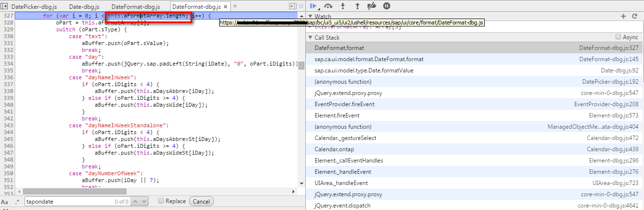Select the DateFormat.format call stack frame
Image resolution: width=644 pixels, height=210 pixels.
(x=474, y=48)
